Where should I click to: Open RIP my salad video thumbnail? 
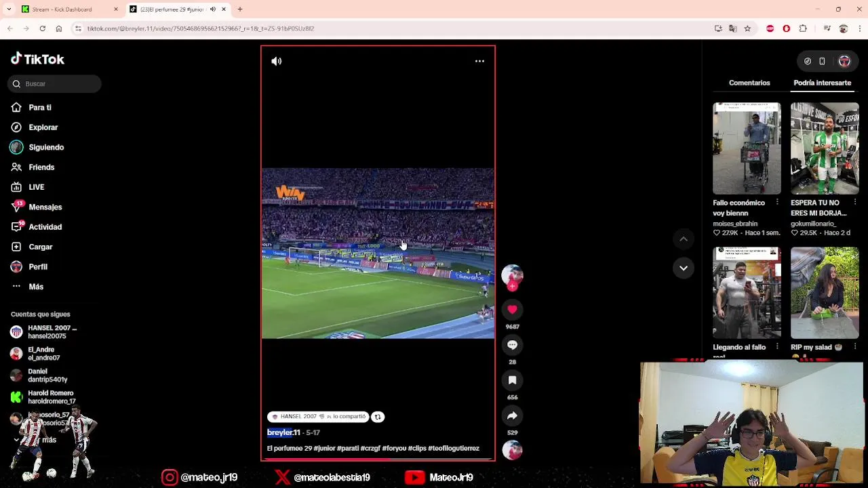pos(825,293)
